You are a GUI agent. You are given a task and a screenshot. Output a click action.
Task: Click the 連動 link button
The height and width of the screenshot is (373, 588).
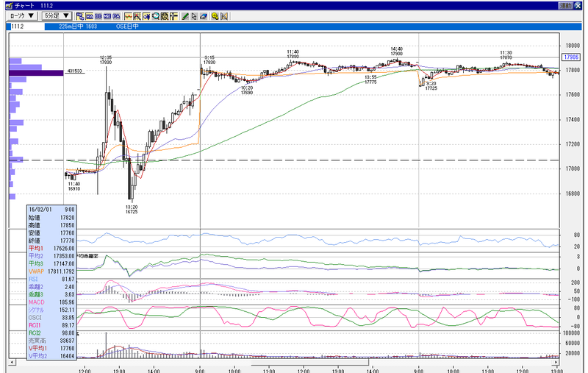[565, 6]
